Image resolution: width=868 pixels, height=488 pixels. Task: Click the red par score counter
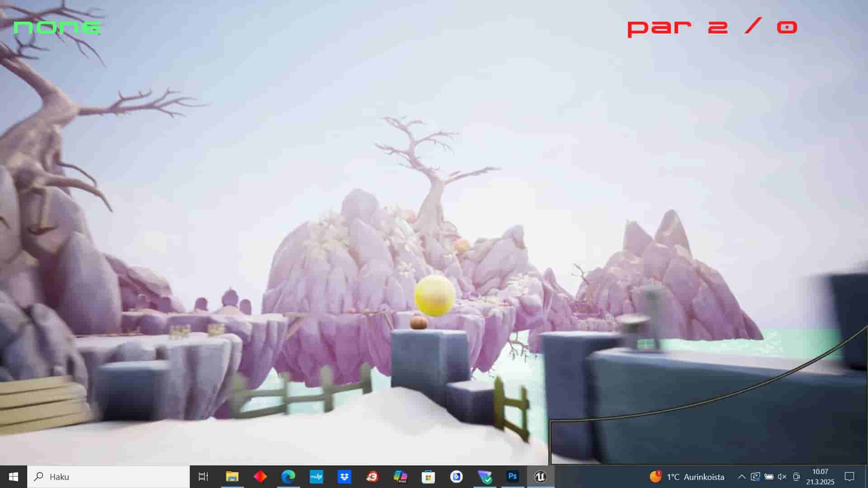[712, 27]
